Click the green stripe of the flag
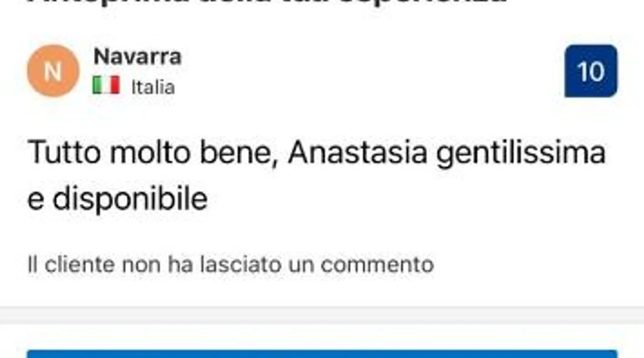 tap(97, 85)
